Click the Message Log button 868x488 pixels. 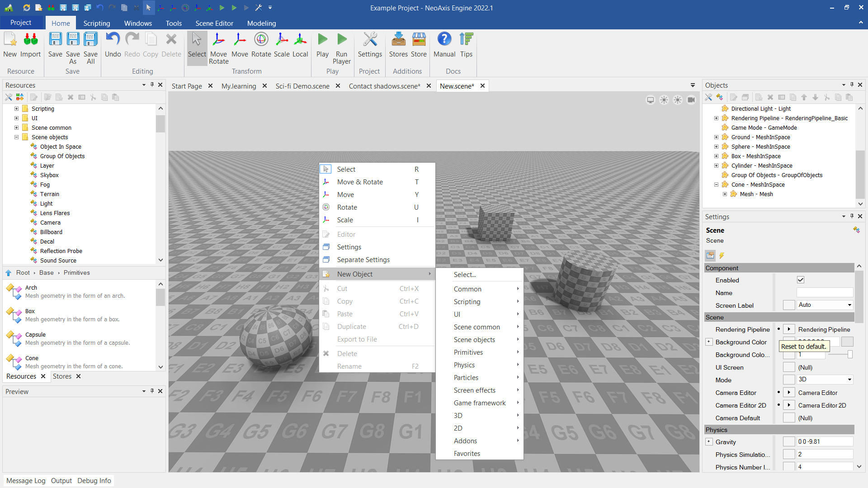[26, 481]
